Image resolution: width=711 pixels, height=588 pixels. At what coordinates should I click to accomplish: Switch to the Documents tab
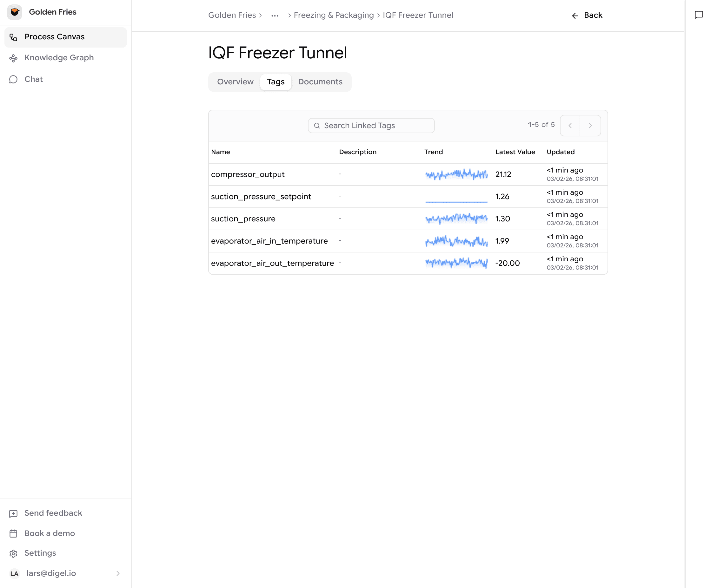click(x=320, y=82)
